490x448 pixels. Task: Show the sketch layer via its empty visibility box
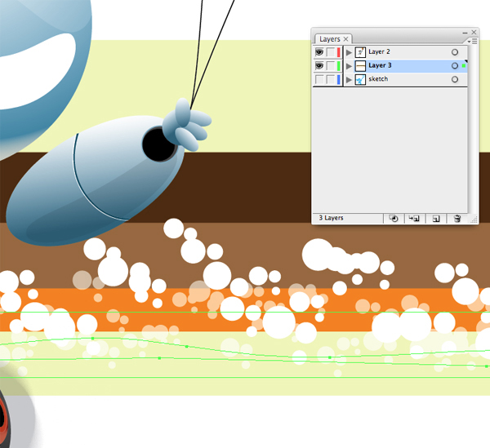coord(319,79)
